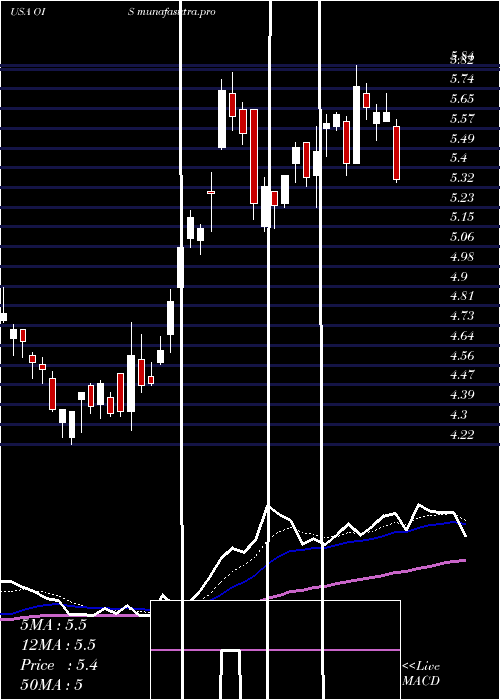500x700 pixels.
Task: Click the 5.4 price axis label
Action: tap(458, 158)
